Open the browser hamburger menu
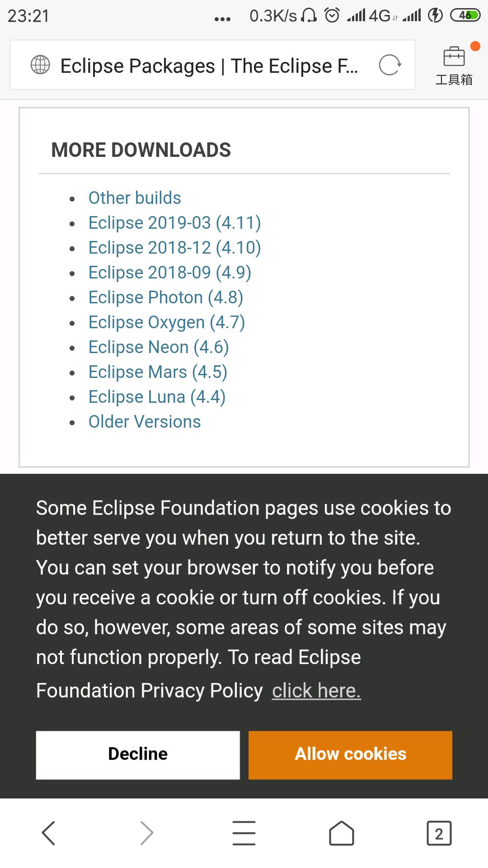This screenshot has height=868, width=488. tap(244, 833)
